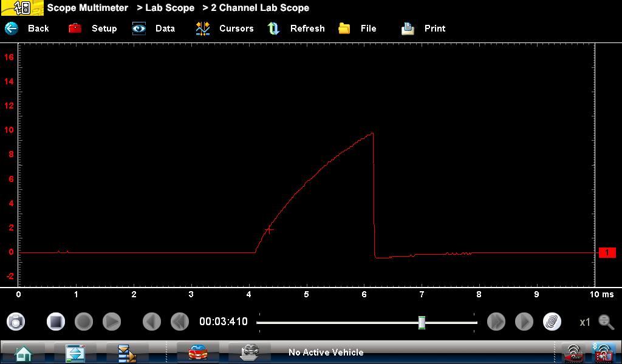Open the vehicle selection car icon

[x=197, y=352]
